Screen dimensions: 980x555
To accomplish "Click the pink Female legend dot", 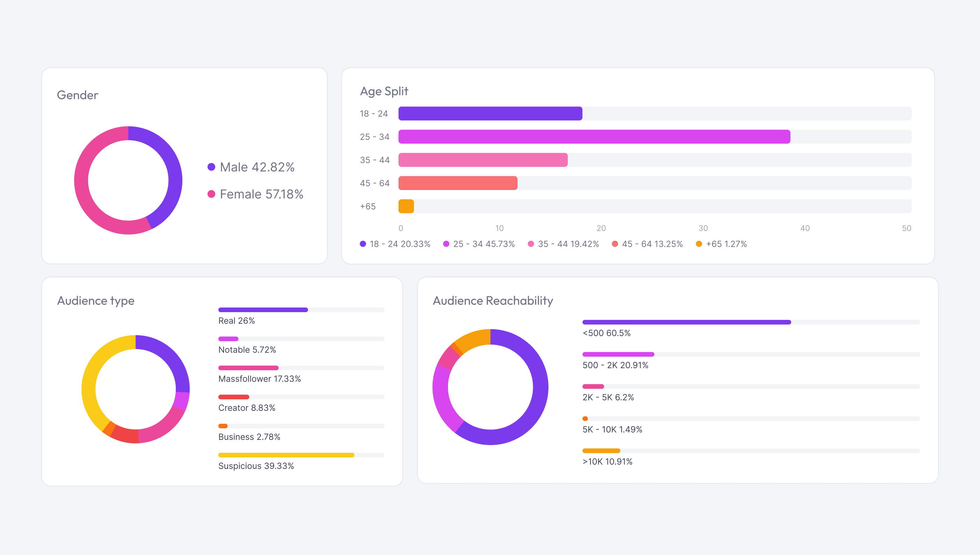I will click(211, 194).
